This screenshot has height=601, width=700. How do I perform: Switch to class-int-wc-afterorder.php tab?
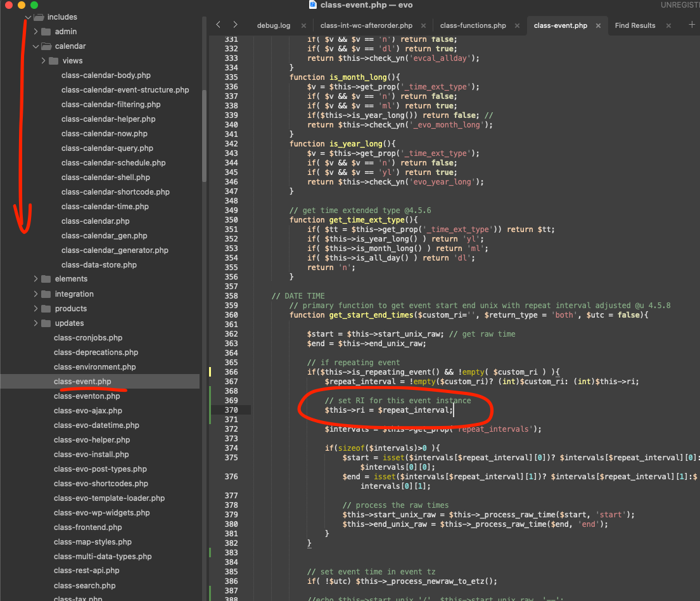[367, 25]
